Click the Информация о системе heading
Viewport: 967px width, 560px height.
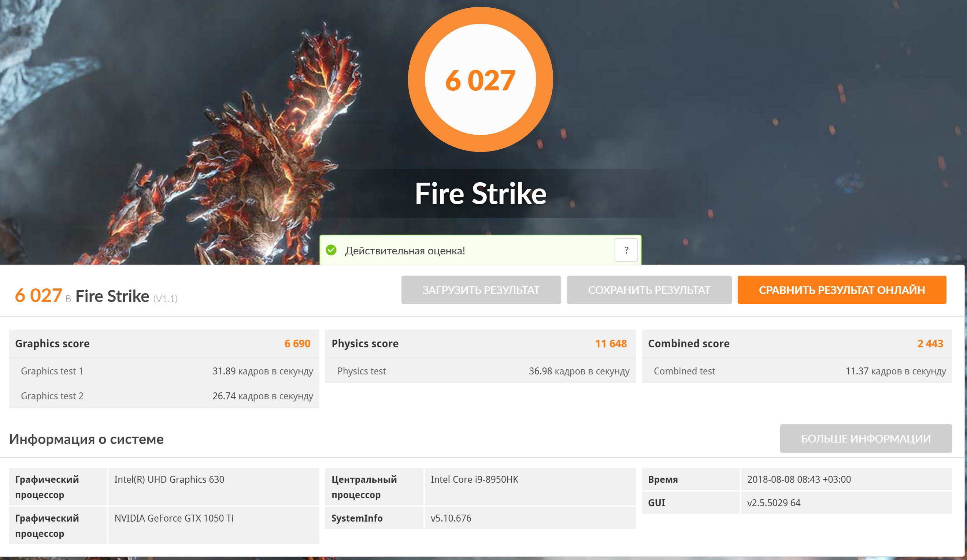point(86,439)
